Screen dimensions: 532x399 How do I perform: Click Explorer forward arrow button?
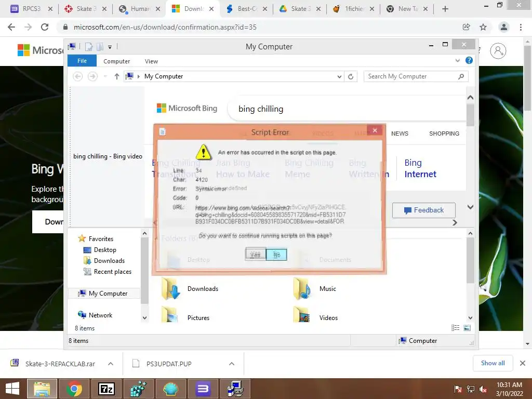[x=92, y=76]
